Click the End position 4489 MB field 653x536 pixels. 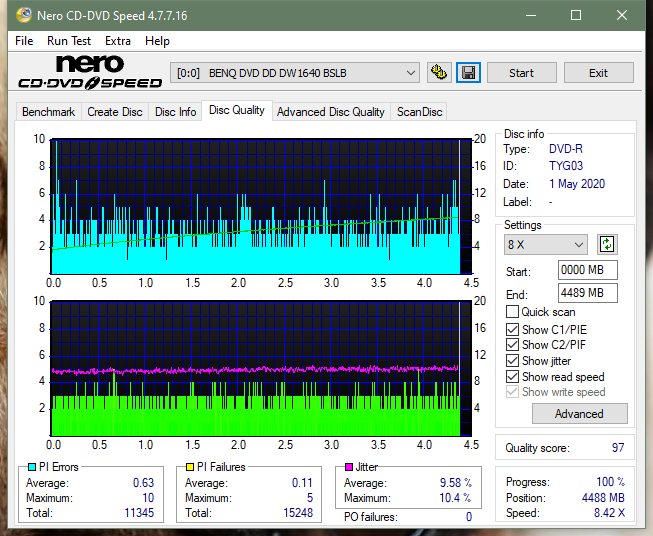click(588, 293)
